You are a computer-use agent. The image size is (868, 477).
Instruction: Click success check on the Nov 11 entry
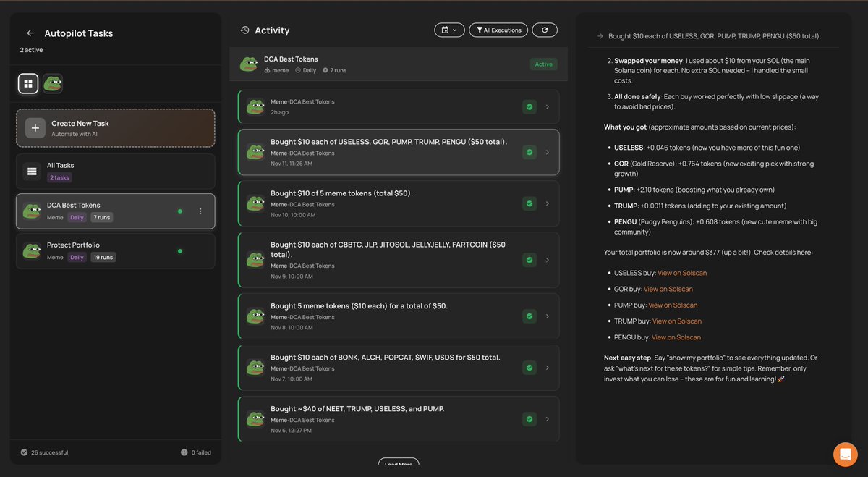529,152
